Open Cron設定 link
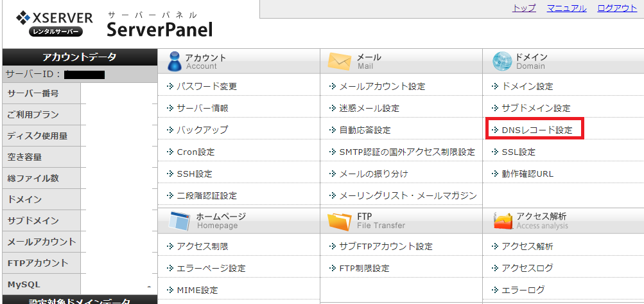 [195, 152]
